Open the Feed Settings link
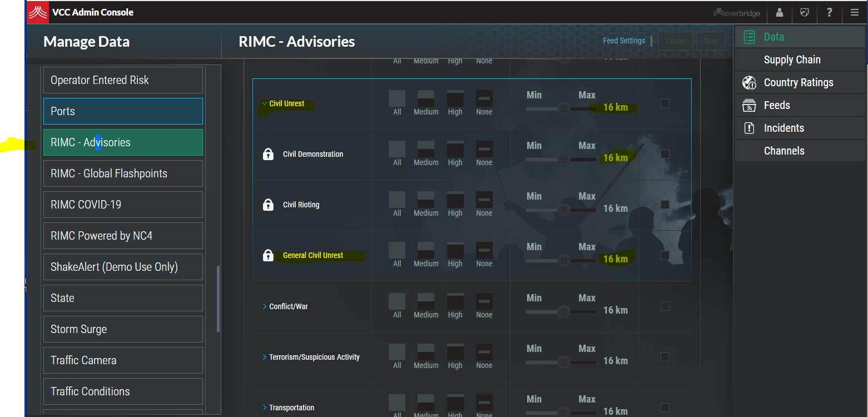The image size is (868, 417). tap(624, 41)
